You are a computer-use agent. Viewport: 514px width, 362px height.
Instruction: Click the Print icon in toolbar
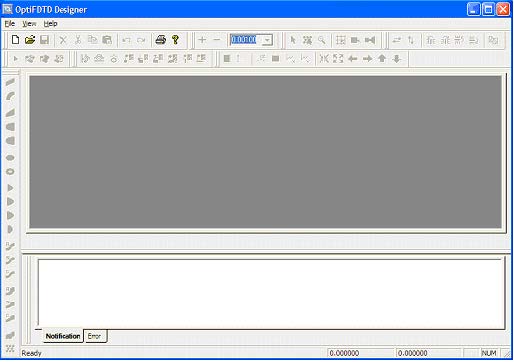click(161, 40)
